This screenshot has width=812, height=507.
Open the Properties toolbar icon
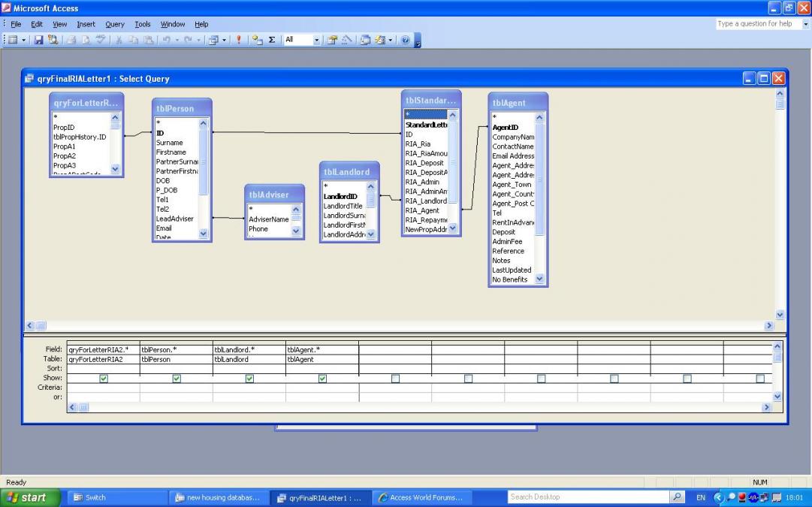click(331, 40)
